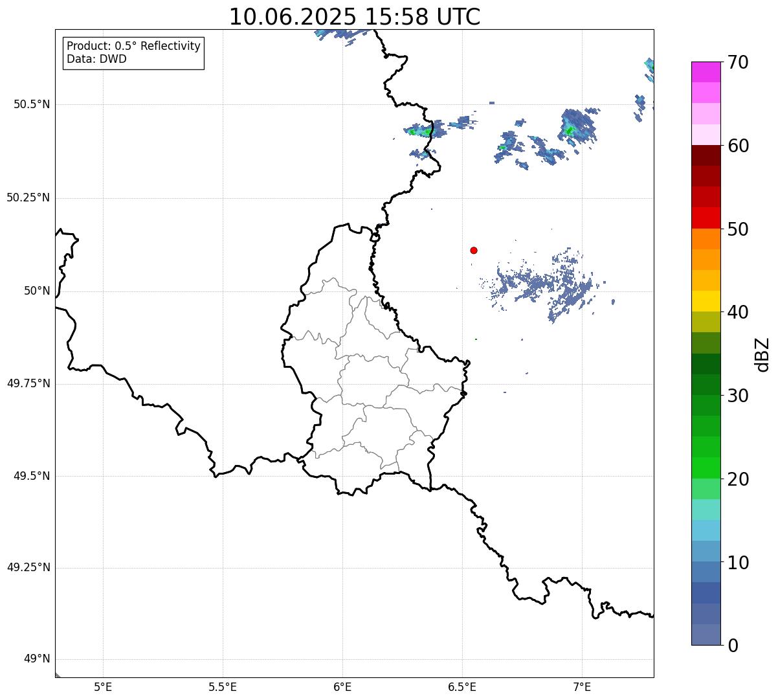Click the colorbar tick label 10
Viewport: 778px width, 700px height.
pos(737,562)
